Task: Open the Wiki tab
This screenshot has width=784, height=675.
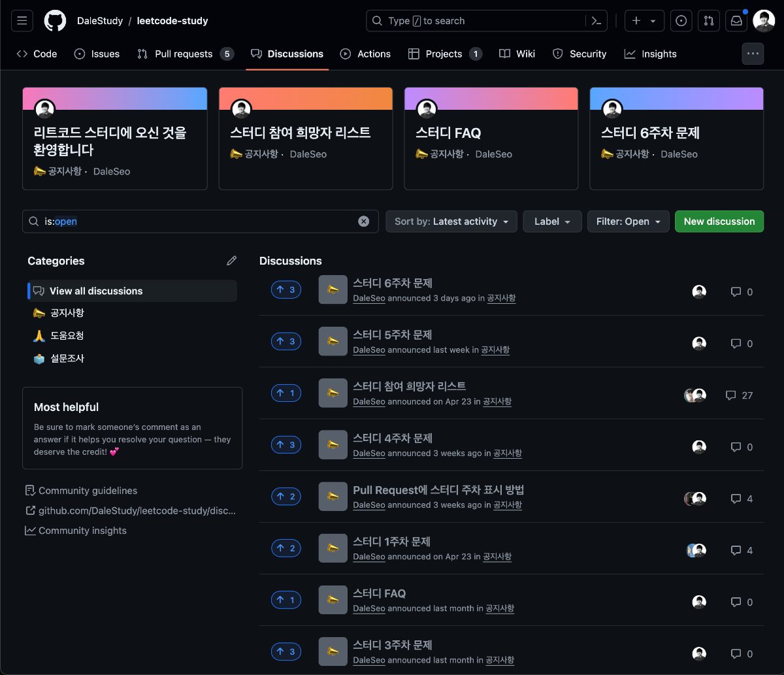Action: [517, 54]
